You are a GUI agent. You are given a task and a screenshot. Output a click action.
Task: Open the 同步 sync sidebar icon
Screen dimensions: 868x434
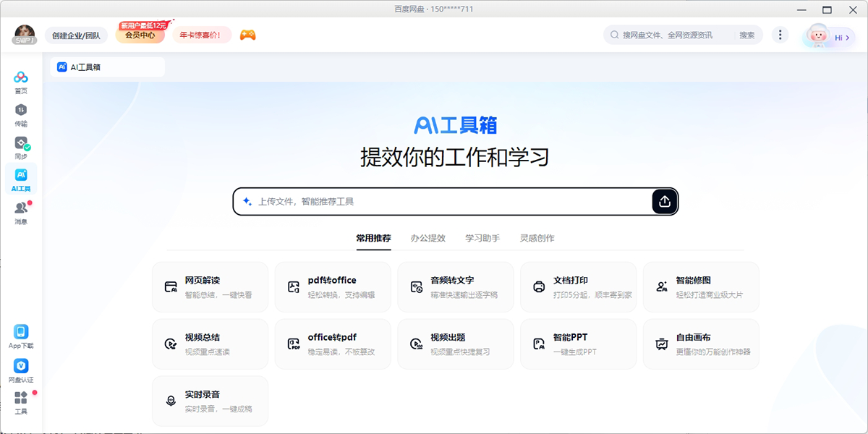click(x=21, y=147)
